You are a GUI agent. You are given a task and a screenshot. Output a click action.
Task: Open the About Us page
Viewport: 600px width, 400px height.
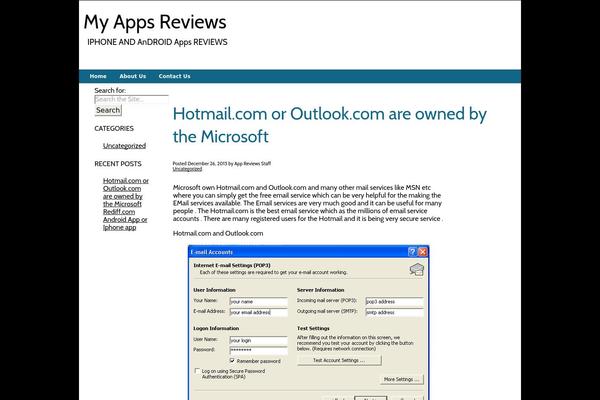coord(132,76)
